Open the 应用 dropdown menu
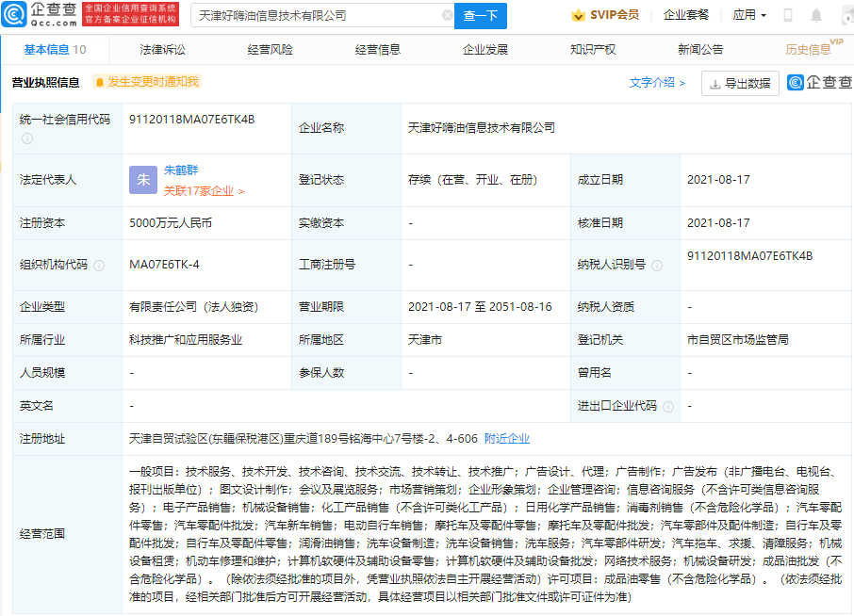This screenshot has width=854, height=616. click(x=749, y=15)
